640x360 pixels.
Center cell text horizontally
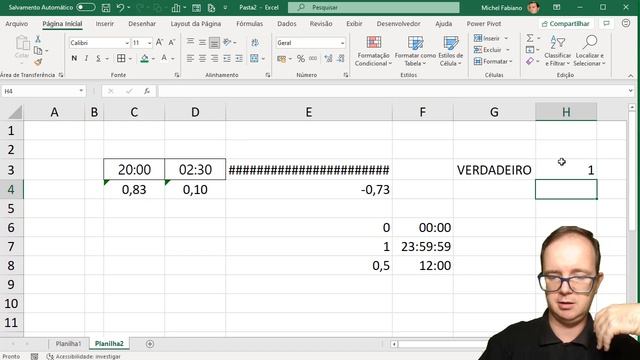point(202,59)
